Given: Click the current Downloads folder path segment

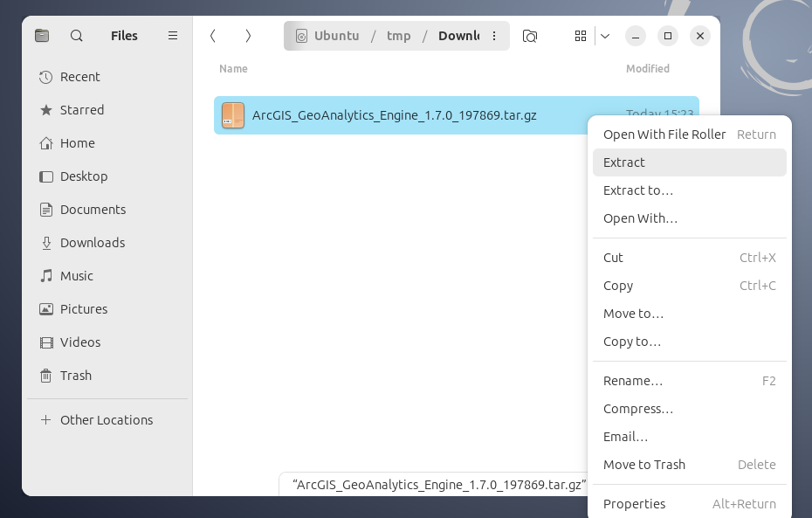Looking at the screenshot, I should pos(458,36).
